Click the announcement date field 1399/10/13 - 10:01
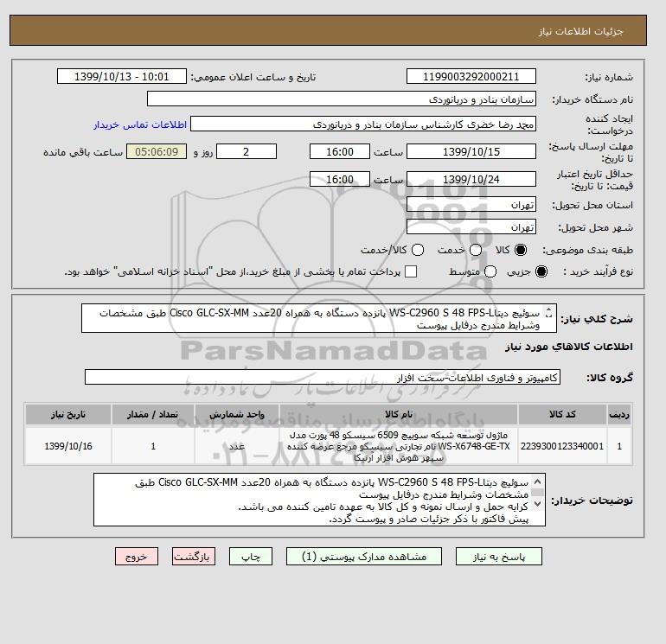Image resolution: width=666 pixels, height=644 pixels. click(x=121, y=76)
